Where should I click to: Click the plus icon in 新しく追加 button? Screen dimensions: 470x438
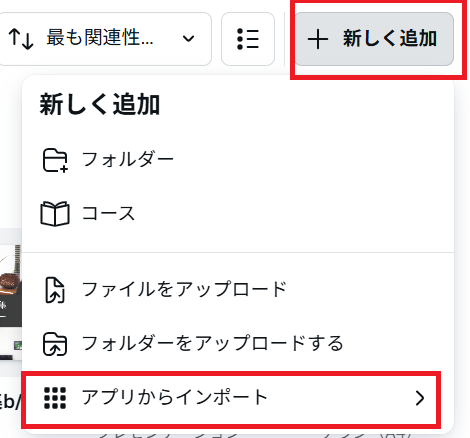(x=318, y=39)
